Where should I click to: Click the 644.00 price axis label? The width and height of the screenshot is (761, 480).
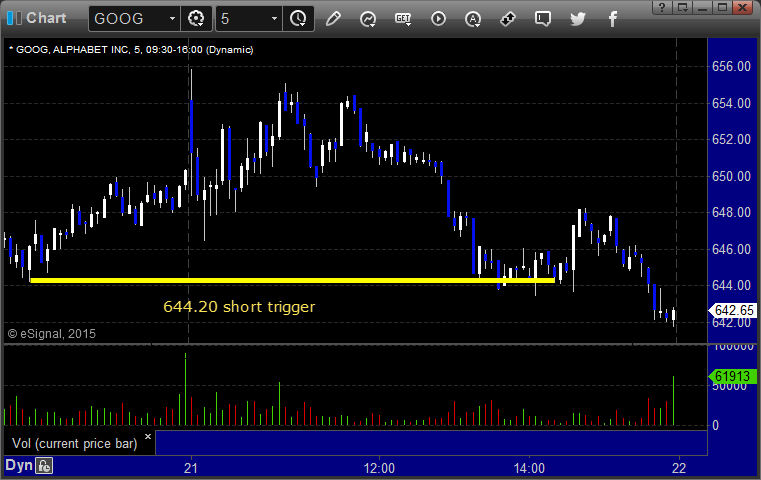(x=731, y=285)
